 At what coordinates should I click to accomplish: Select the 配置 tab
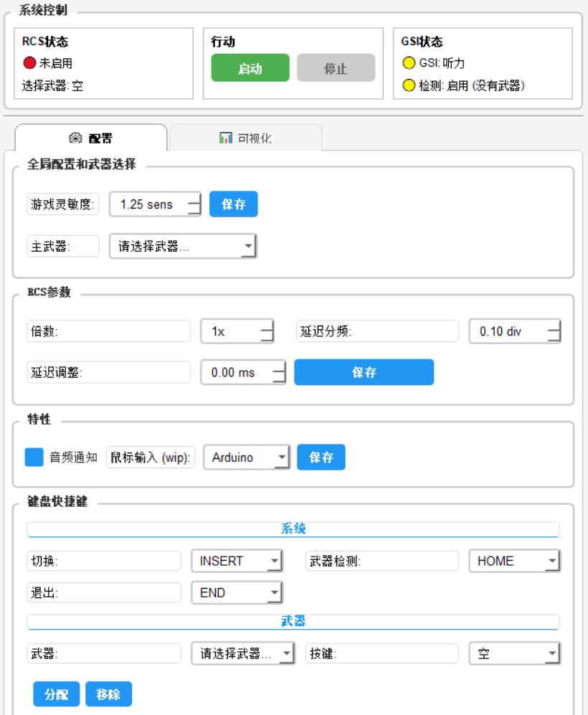[x=91, y=136]
